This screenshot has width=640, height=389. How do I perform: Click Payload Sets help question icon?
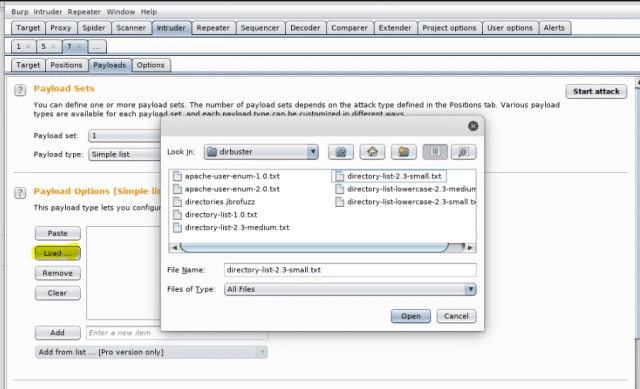(20, 90)
